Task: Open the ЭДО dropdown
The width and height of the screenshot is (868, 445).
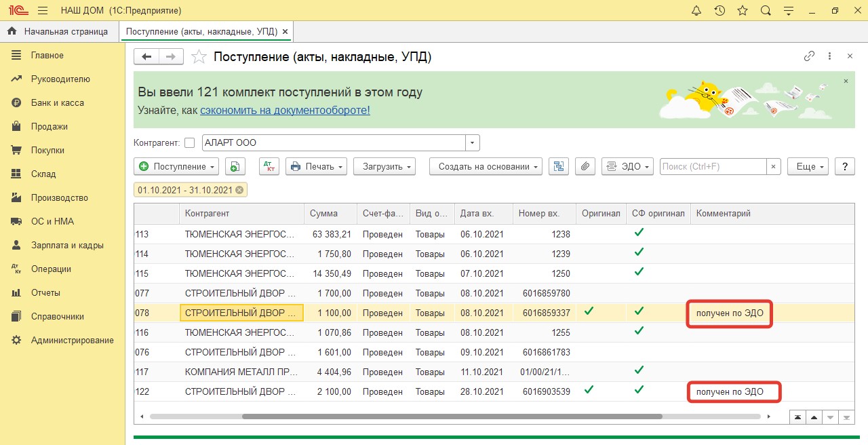Action: pos(627,166)
